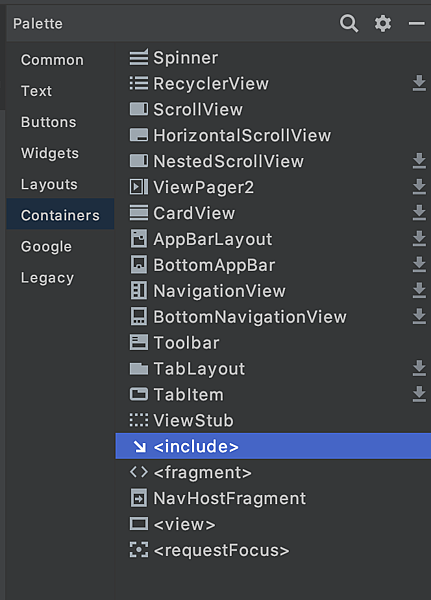The image size is (431, 600).
Task: Click the NavHostFragment icon
Action: (139, 498)
